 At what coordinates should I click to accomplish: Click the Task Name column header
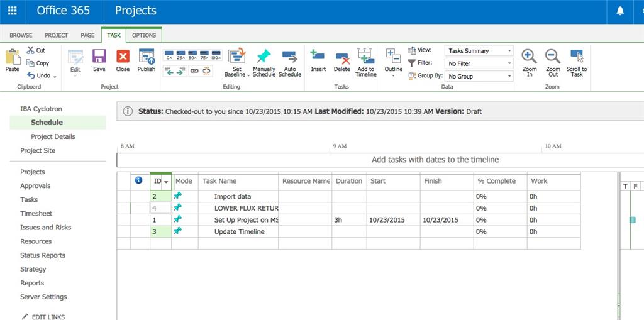coord(238,181)
